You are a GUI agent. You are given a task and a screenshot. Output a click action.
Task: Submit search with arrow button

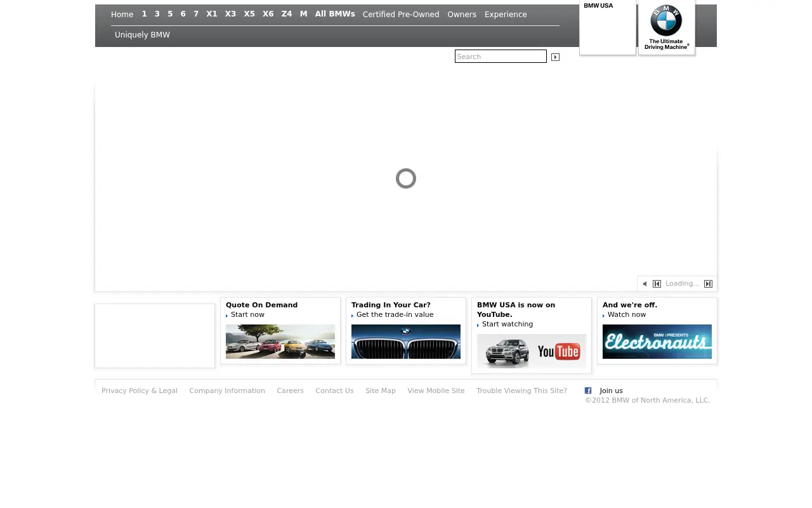coord(556,57)
